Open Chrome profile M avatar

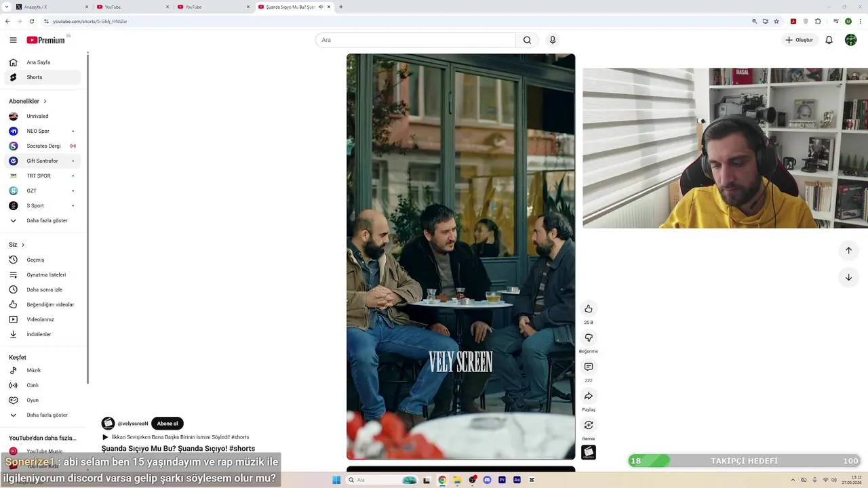click(x=848, y=21)
